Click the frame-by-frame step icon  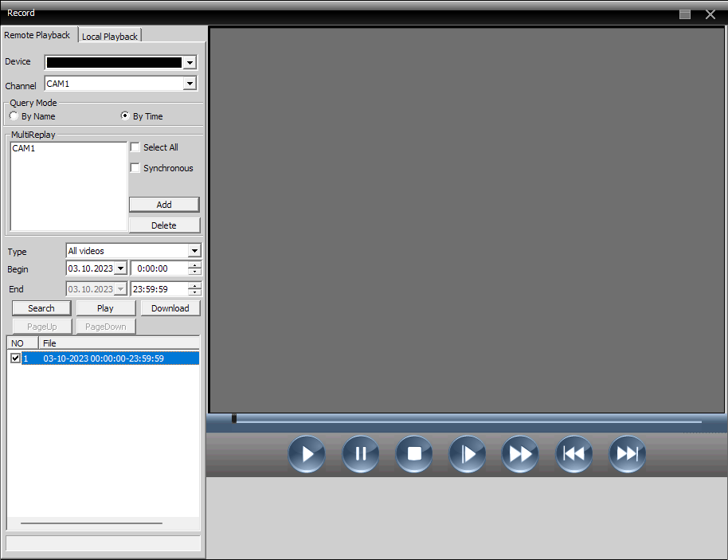point(468,454)
